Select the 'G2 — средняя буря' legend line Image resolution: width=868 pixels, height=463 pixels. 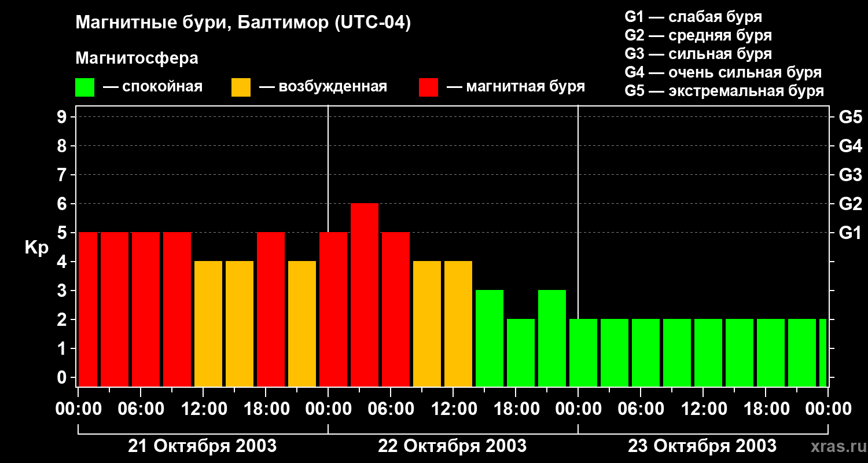click(x=698, y=35)
